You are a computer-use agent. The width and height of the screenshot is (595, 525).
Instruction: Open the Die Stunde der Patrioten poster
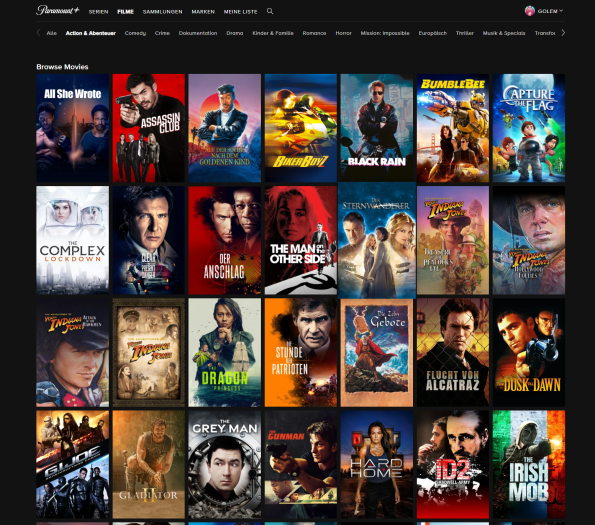pos(301,352)
